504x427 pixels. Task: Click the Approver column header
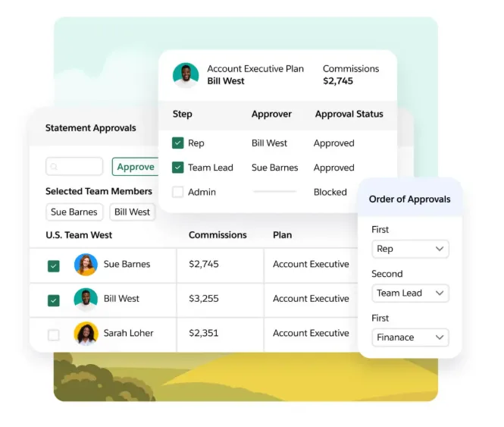point(271,114)
